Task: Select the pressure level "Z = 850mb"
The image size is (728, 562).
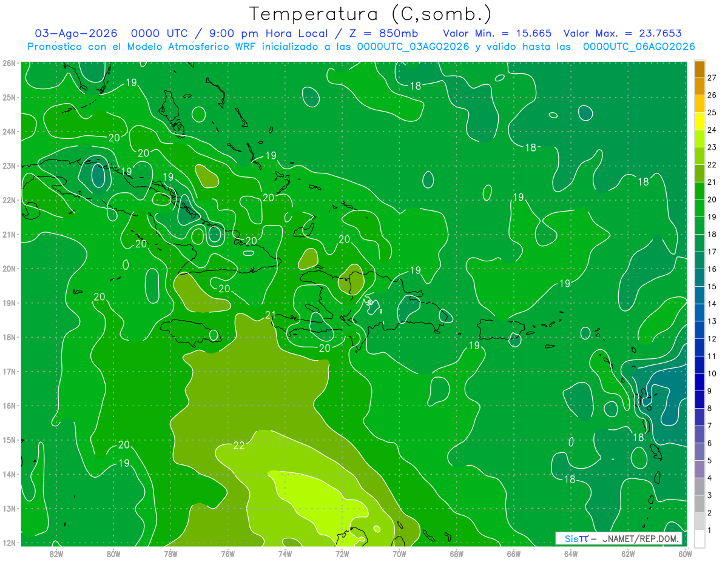Action: [x=384, y=33]
